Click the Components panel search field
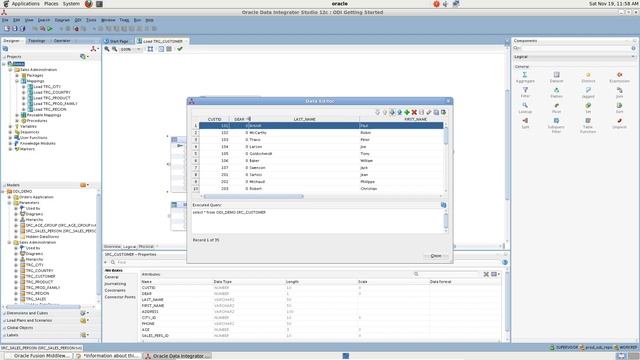 point(575,48)
